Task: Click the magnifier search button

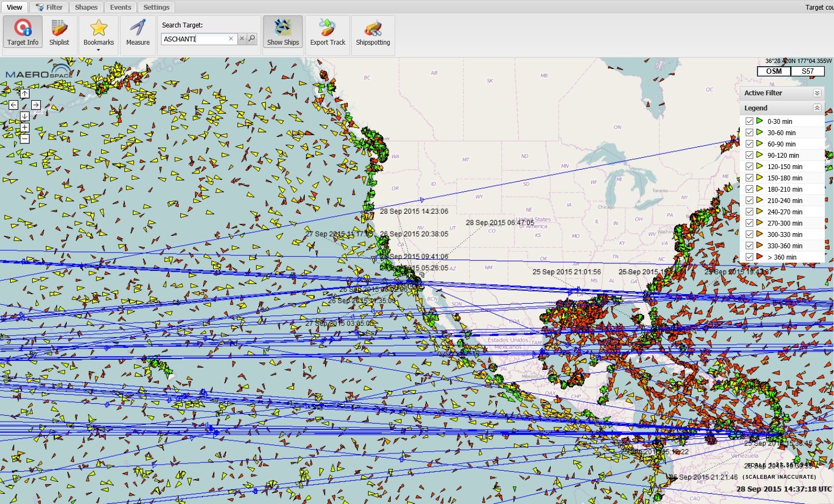Action: coord(251,39)
